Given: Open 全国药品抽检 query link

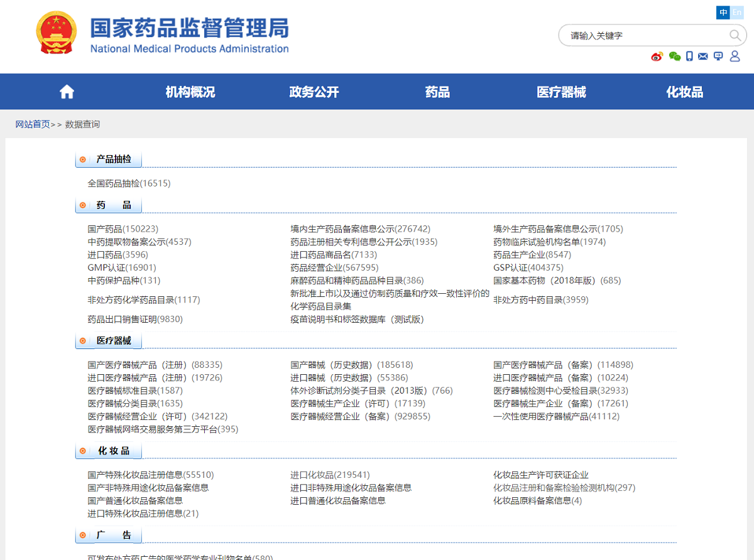Looking at the screenshot, I should tap(129, 183).
